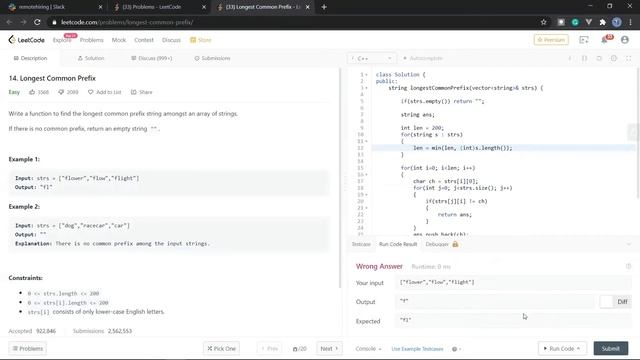640x360 pixels.
Task: Open the LeetCode logo home link
Action: click(27, 40)
